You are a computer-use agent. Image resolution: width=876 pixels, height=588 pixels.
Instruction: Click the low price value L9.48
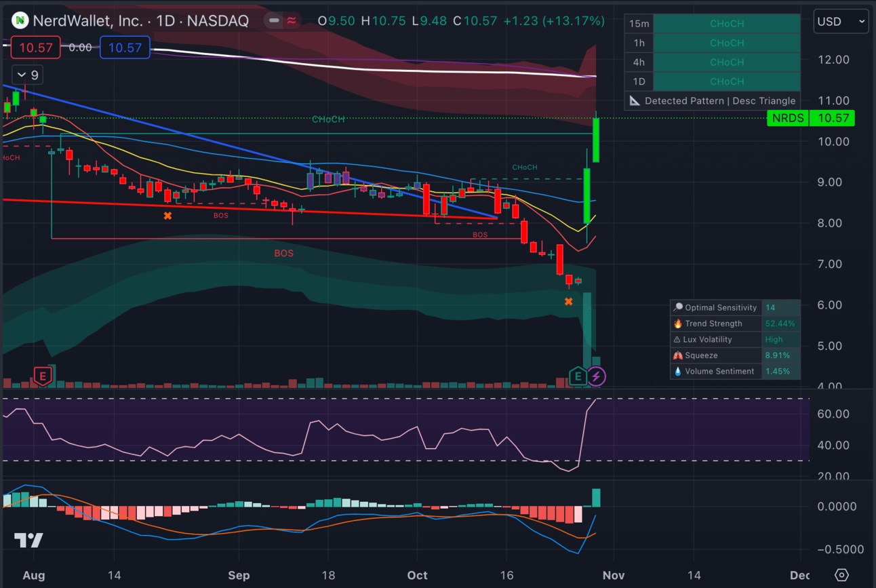pos(429,21)
